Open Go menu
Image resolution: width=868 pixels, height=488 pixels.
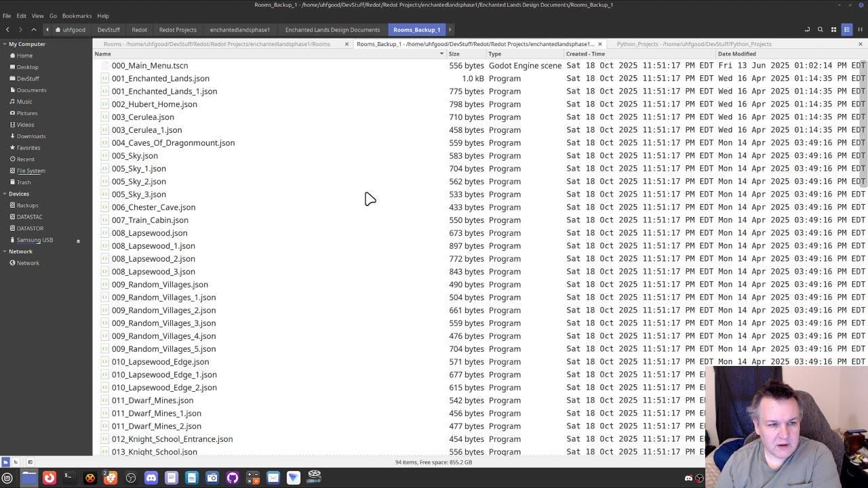point(53,16)
